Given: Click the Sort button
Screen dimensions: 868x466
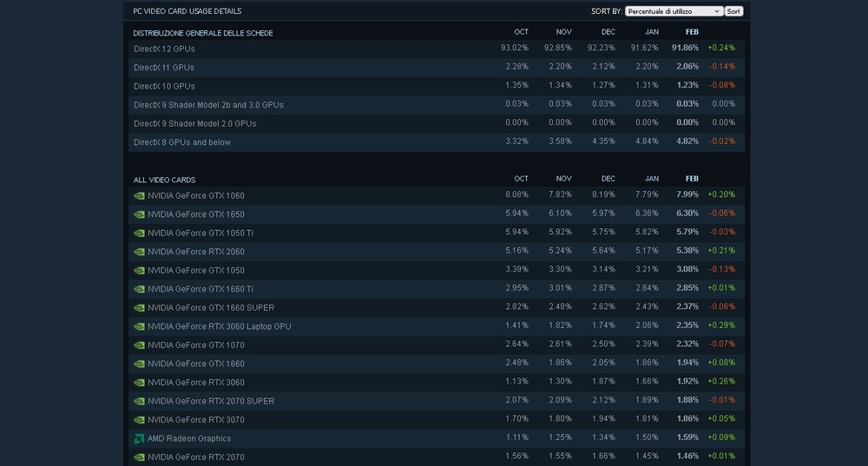Looking at the screenshot, I should tap(733, 11).
